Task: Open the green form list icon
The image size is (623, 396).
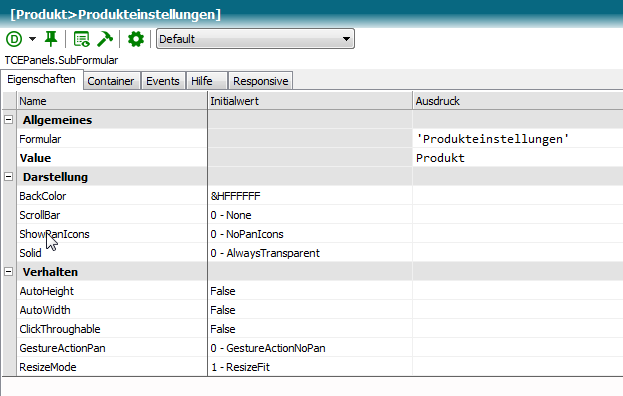Action: point(81,39)
